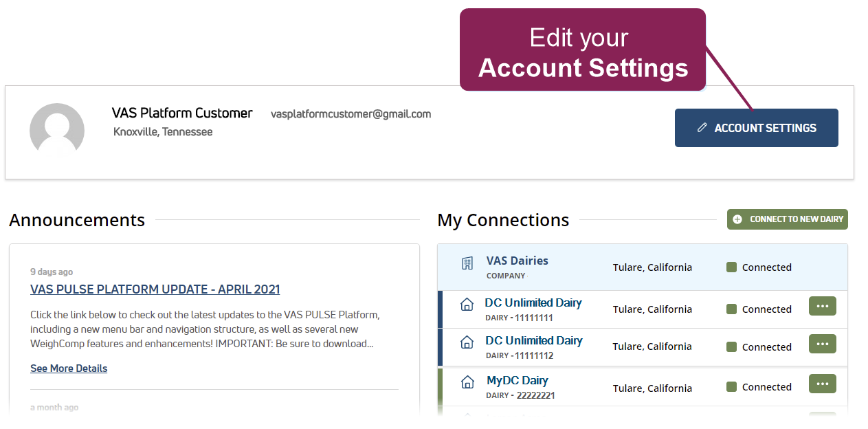Click the green Connected status square for VAS Dairies
Screen dimensions: 868x429
pos(731,267)
